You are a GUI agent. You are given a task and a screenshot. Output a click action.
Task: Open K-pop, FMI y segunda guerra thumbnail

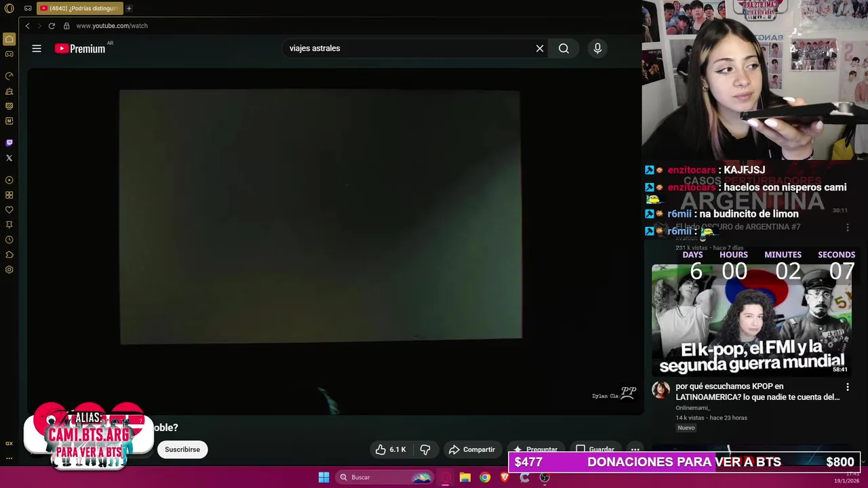[x=750, y=319]
